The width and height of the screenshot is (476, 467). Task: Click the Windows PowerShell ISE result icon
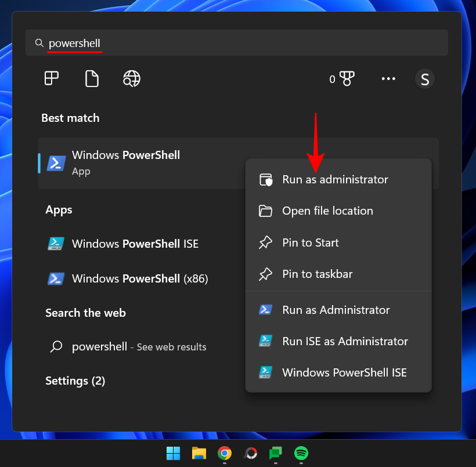click(x=56, y=244)
